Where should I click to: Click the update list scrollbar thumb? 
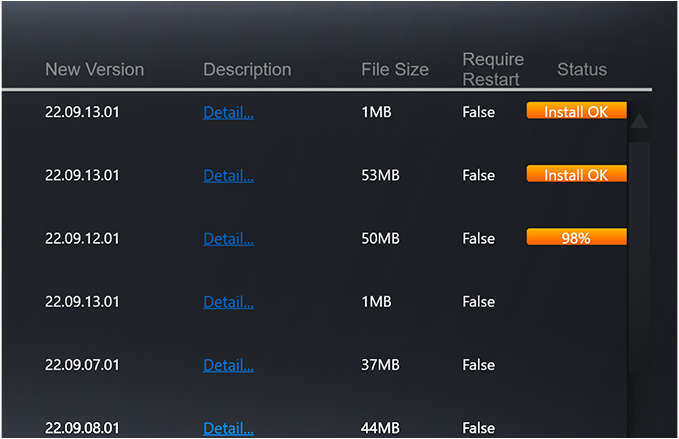[639, 255]
